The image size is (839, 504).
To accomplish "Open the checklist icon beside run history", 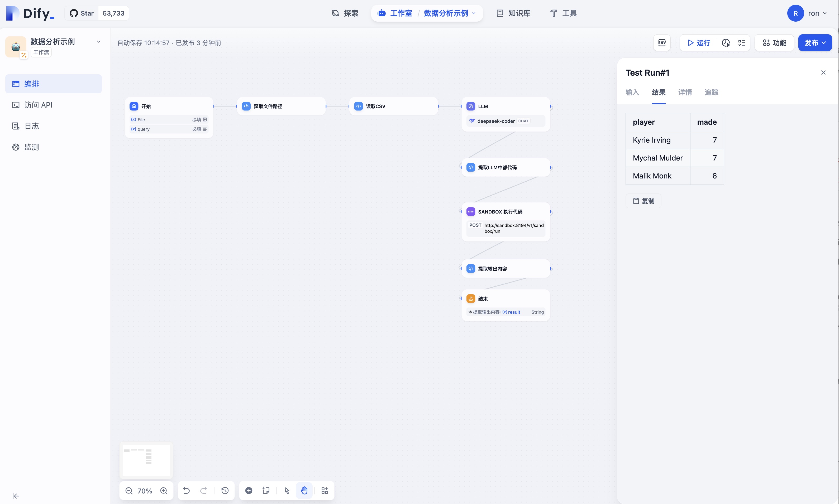I will pyautogui.click(x=741, y=43).
